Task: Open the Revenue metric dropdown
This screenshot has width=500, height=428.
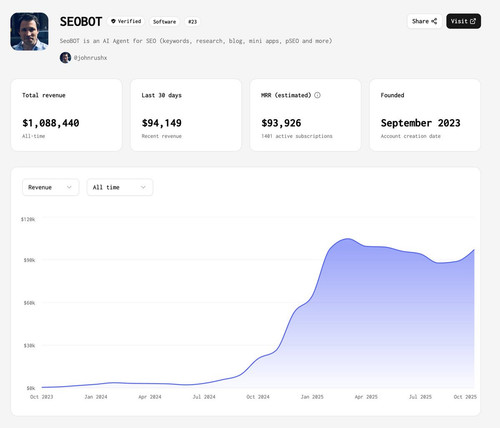Action: (50, 187)
